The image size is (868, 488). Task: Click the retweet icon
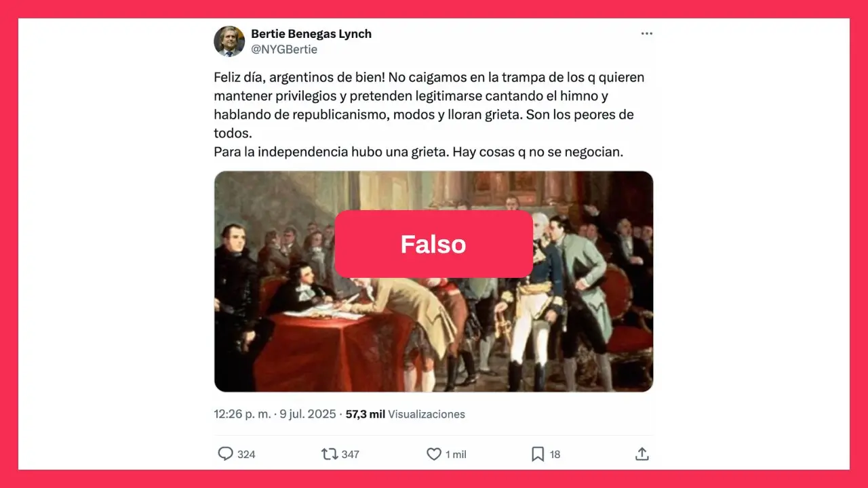point(329,454)
